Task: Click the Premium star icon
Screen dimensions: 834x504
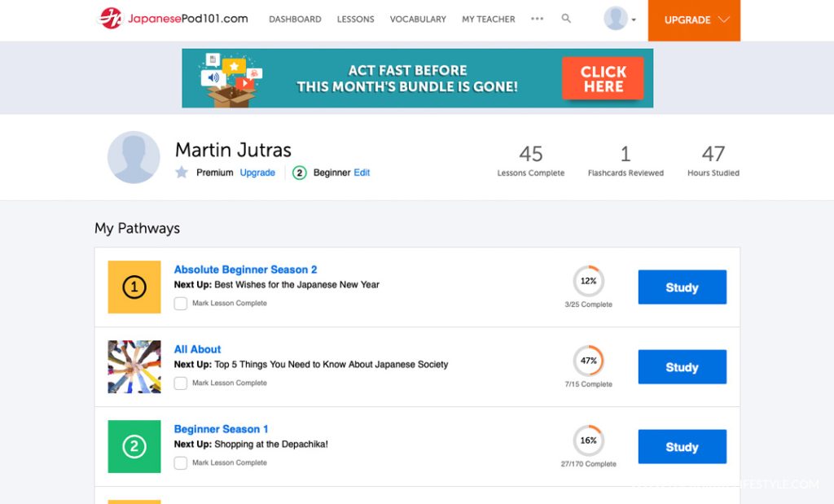Action: 182,173
